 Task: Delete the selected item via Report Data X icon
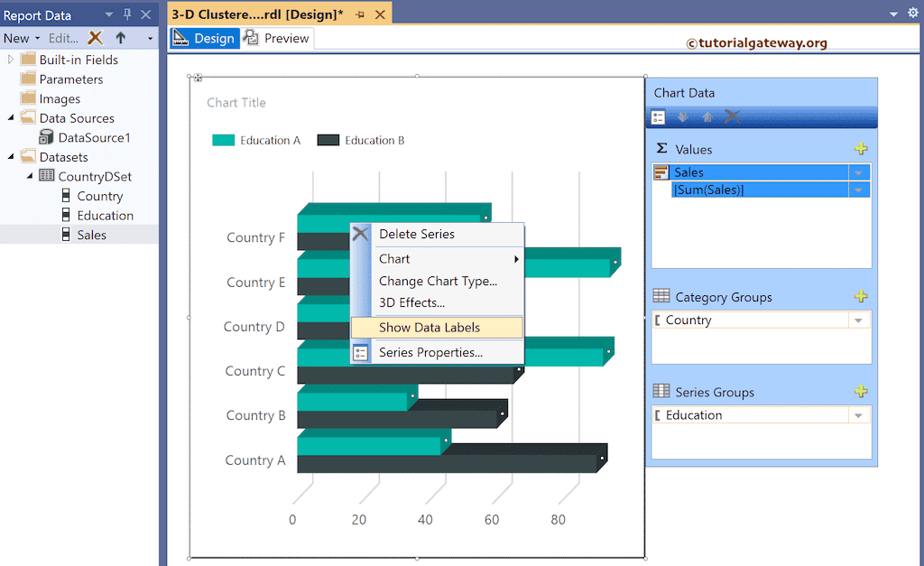[x=95, y=39]
